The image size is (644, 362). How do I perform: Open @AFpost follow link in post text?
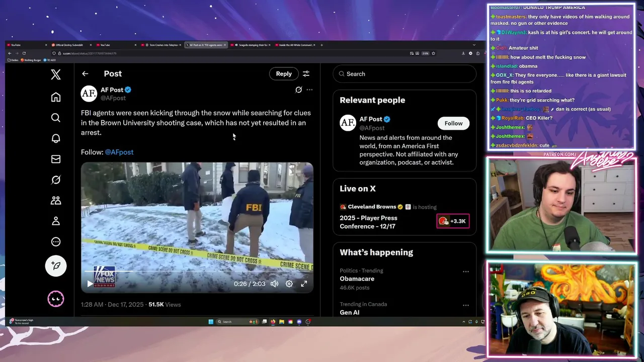119,152
